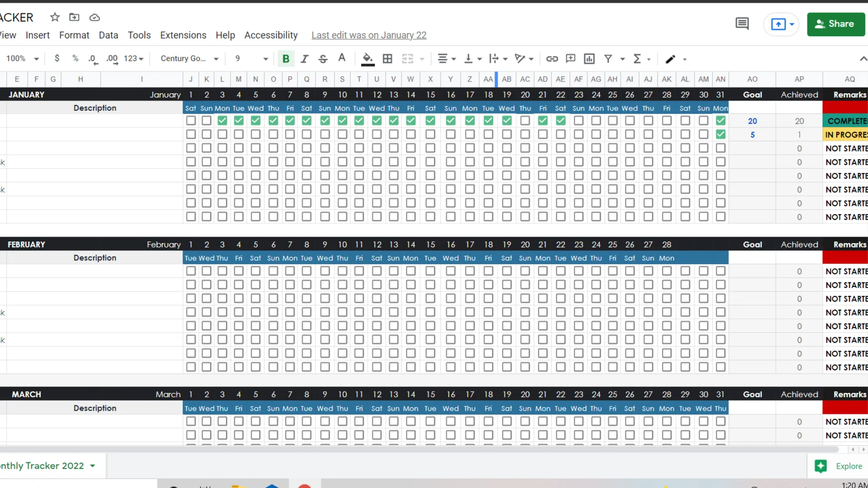Uncheck January 31 box in second row

pos(721,134)
